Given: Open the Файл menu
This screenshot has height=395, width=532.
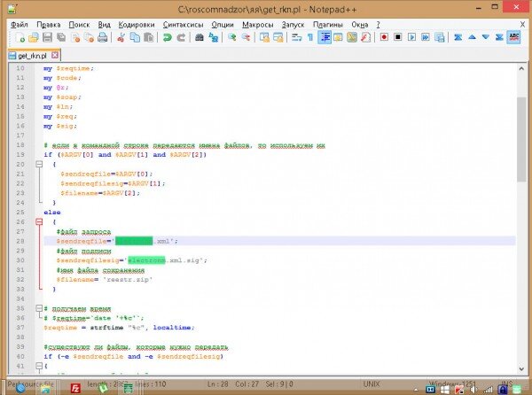Looking at the screenshot, I should [20, 25].
